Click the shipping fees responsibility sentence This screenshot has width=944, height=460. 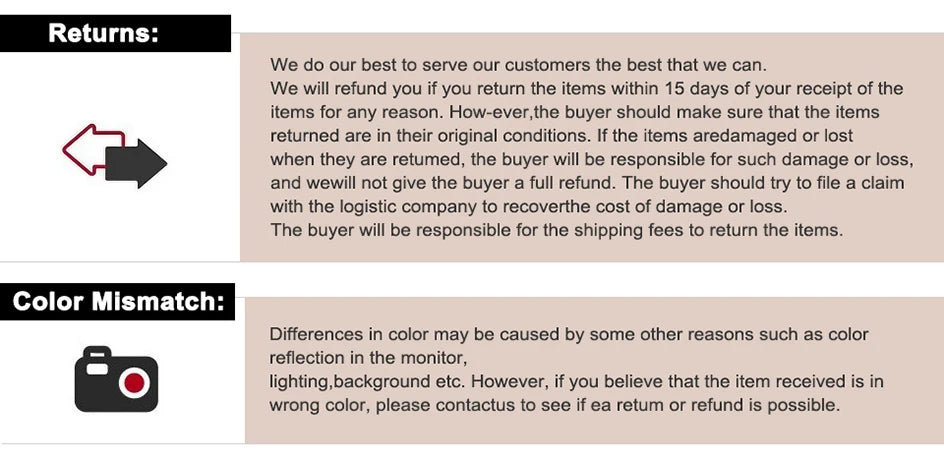click(x=556, y=230)
